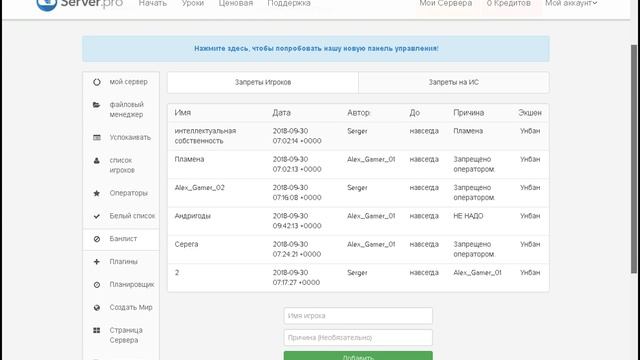This screenshot has width=640, height=360.
Task: Click the page vertical scrollbar
Action: pyautogui.click(x=634, y=159)
